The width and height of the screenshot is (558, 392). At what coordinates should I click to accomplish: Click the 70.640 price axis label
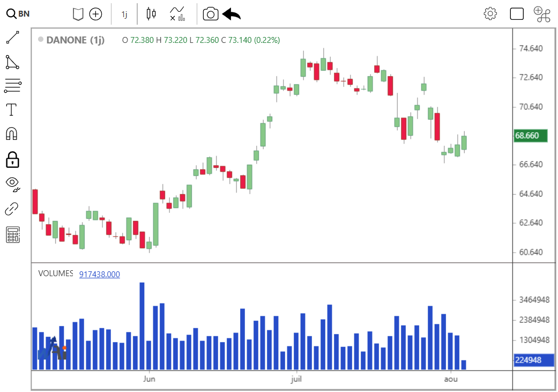click(x=531, y=107)
